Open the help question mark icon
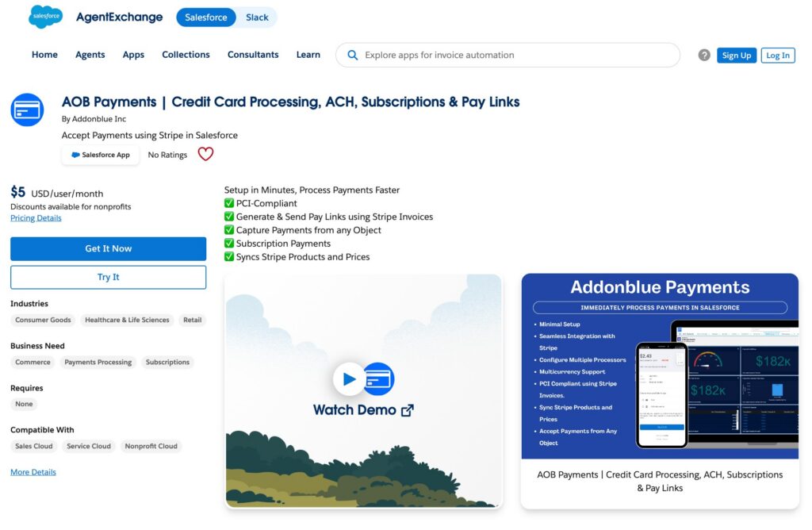 pyautogui.click(x=704, y=55)
